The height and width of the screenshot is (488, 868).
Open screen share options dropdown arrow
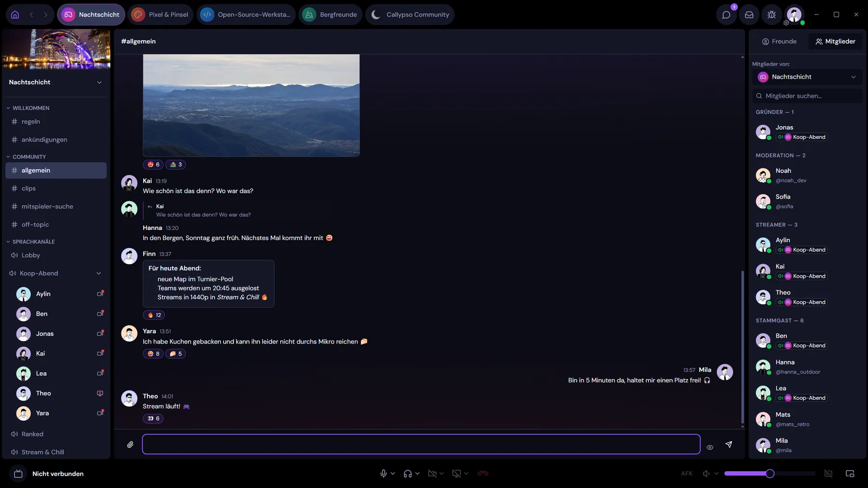point(466,474)
